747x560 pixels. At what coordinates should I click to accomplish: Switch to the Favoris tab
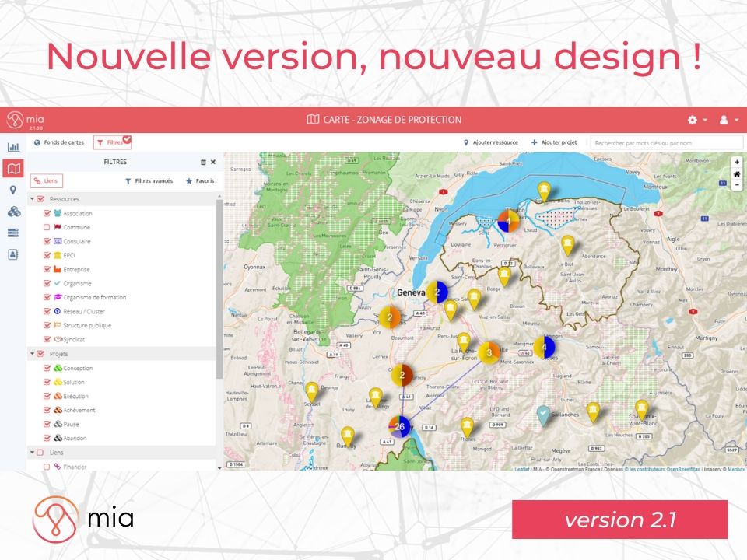point(200,181)
